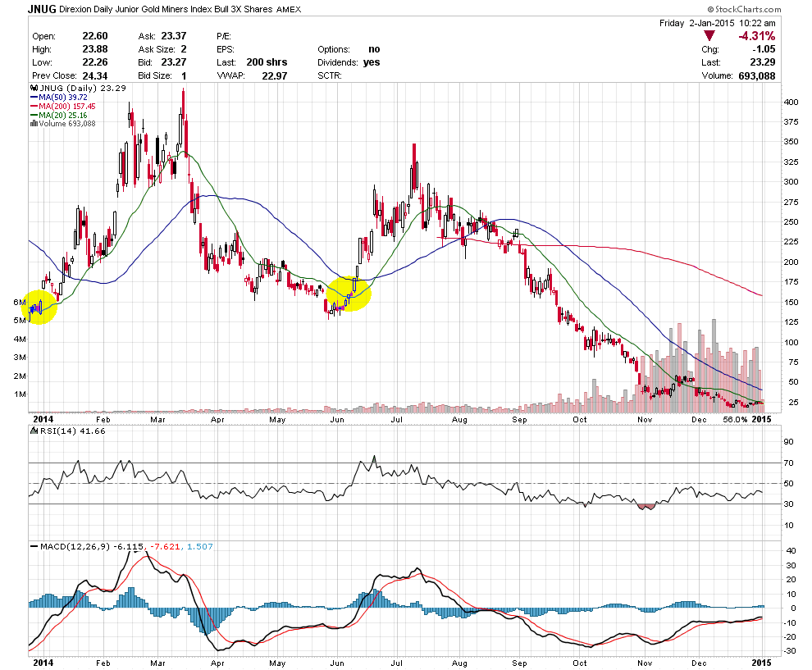Click the MACD(12,26,9) -6.115 label
Image resolution: width=812 pixels, height=670 pixels.
[x=92, y=546]
